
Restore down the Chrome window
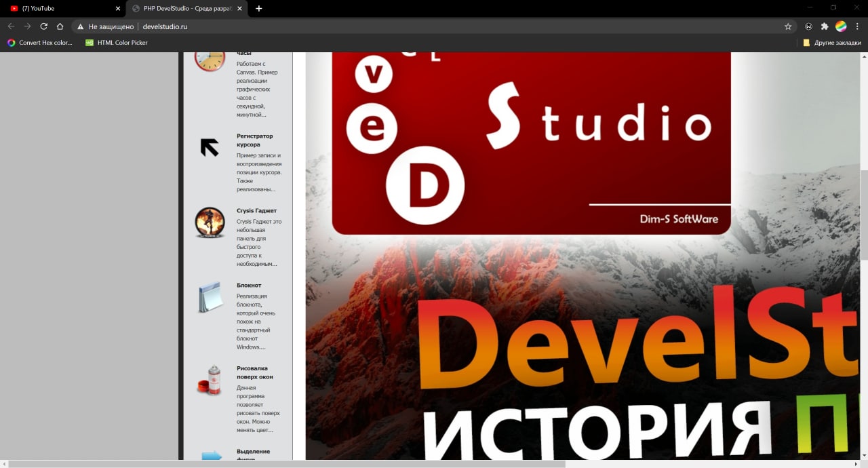pyautogui.click(x=833, y=7)
